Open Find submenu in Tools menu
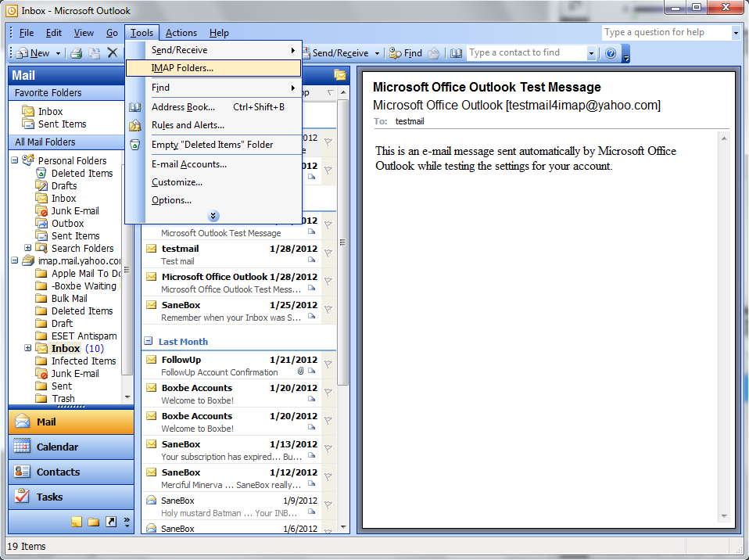The width and height of the screenshot is (749, 560). click(213, 88)
